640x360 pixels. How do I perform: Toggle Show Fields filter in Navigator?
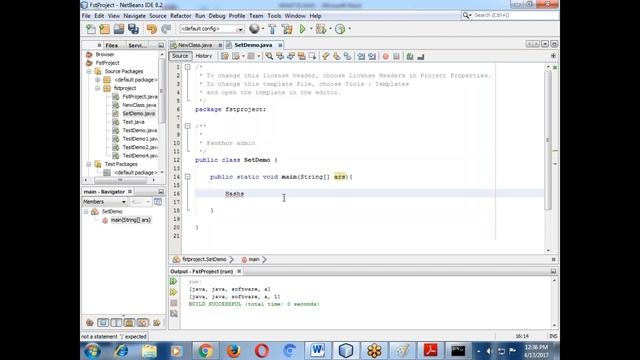103,323
